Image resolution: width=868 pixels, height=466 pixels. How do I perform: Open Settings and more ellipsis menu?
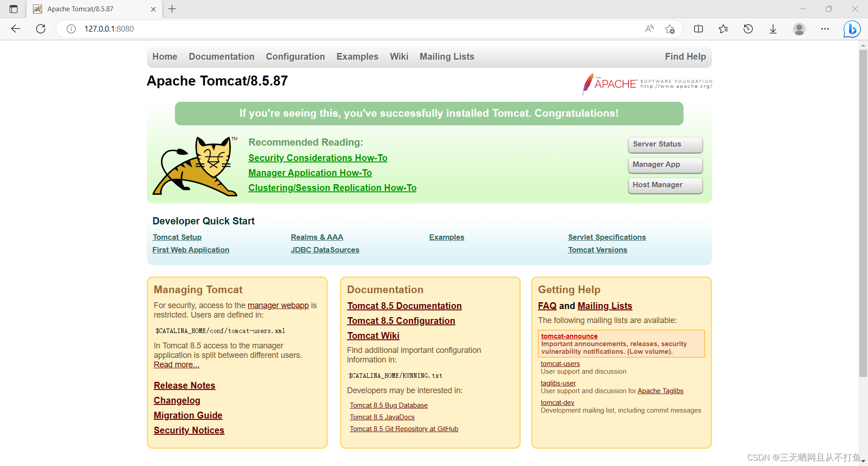[825, 29]
